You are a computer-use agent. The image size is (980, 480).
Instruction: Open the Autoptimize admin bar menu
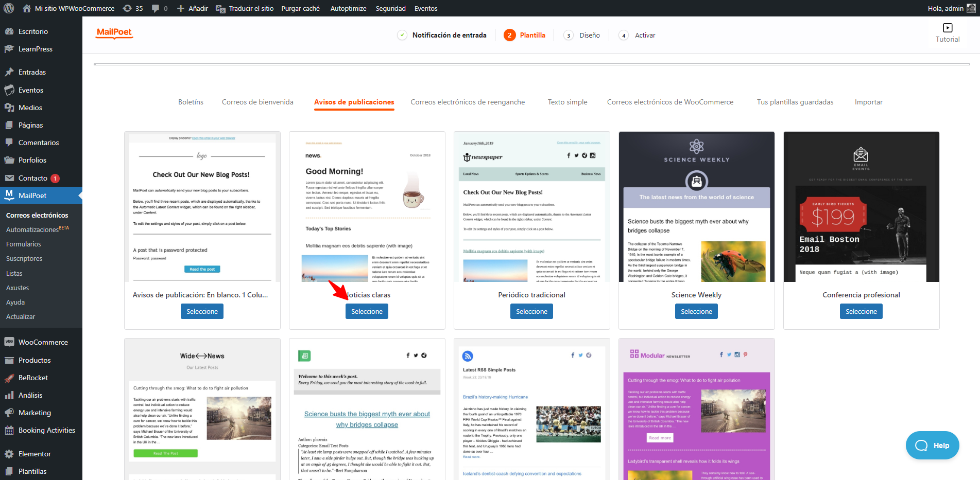349,8
